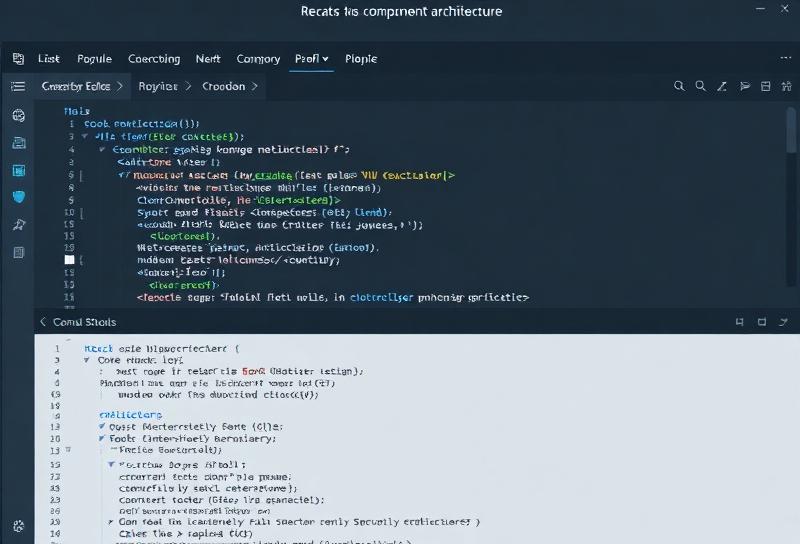Open the hamburger menu beside the breadcrumb
The height and width of the screenshot is (544, 800).
[18, 86]
